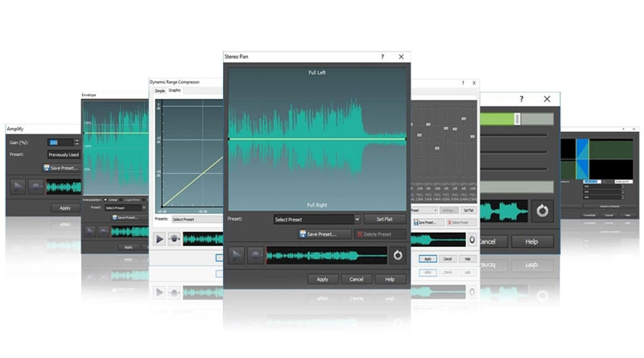Open the Preset dropdown in the equalizer dialog
This screenshot has height=358, width=644.
coord(424,210)
